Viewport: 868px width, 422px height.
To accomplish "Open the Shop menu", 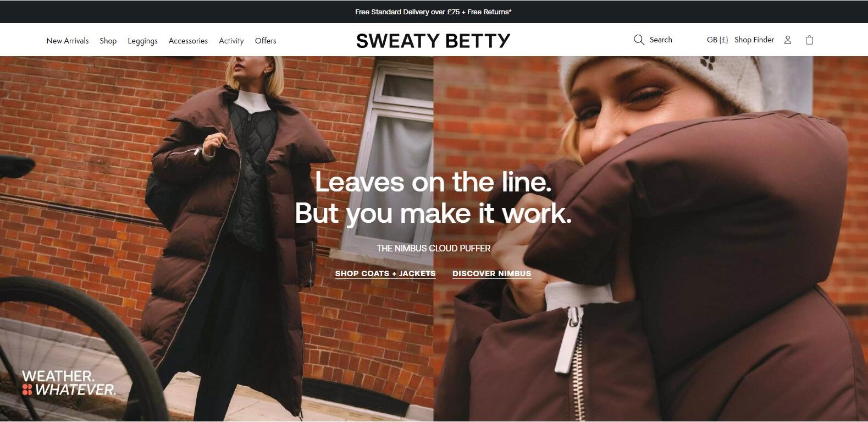I will click(x=108, y=41).
